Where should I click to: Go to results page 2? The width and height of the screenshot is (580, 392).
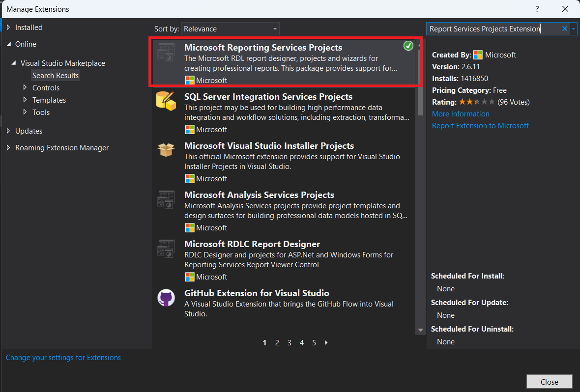(x=277, y=343)
